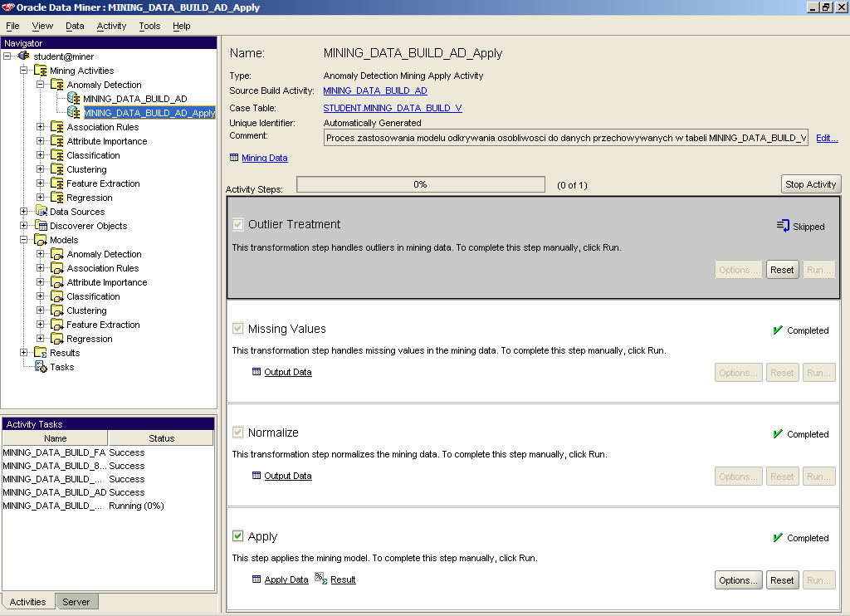850x616 pixels.
Task: Click the MINING_DATA_BUILD_AD activity icon
Action: [x=74, y=99]
